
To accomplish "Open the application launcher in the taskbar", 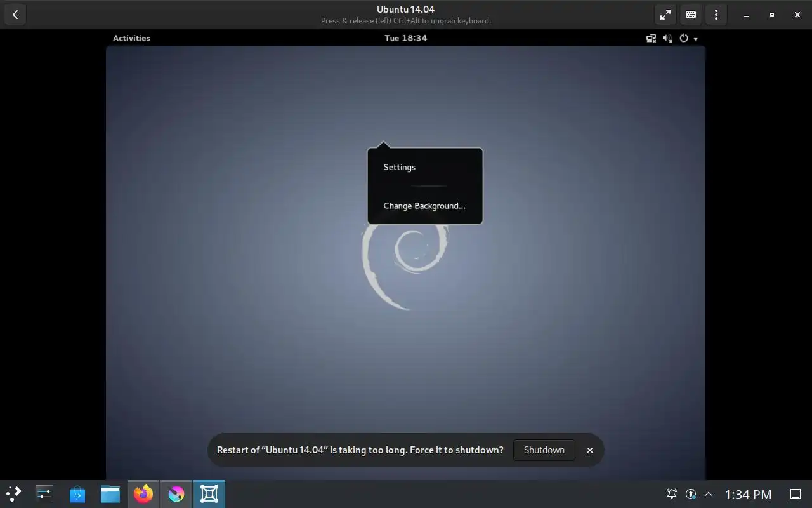I will point(14,493).
